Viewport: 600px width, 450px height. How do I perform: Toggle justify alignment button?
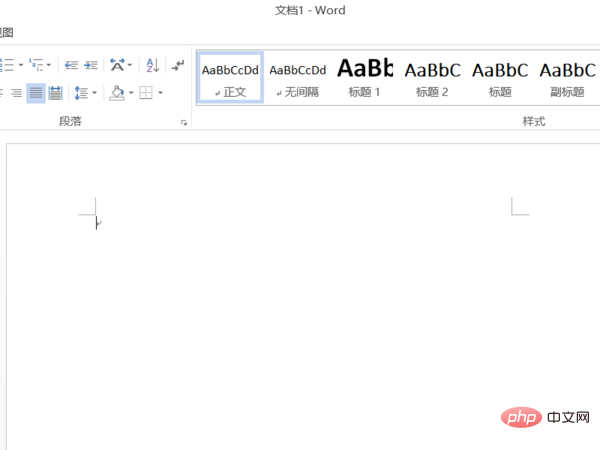(x=36, y=93)
